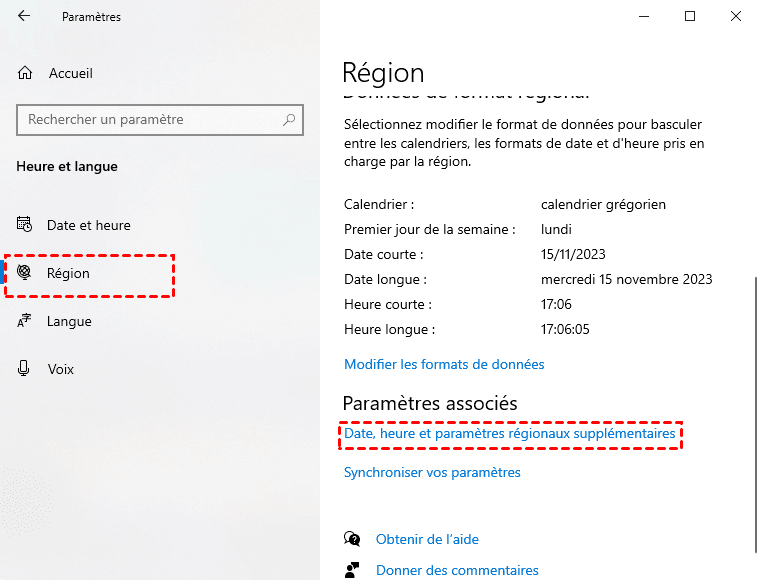Viewport: 759px width, 580px height.
Task: Click the Donner des commentaires link
Action: tap(457, 570)
